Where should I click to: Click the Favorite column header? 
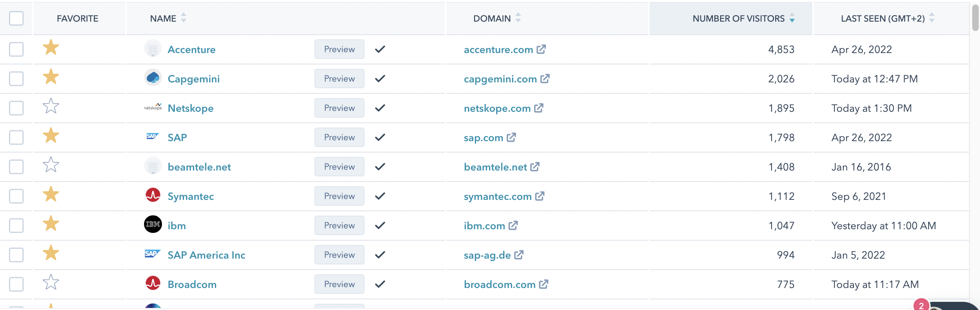pos(78,18)
